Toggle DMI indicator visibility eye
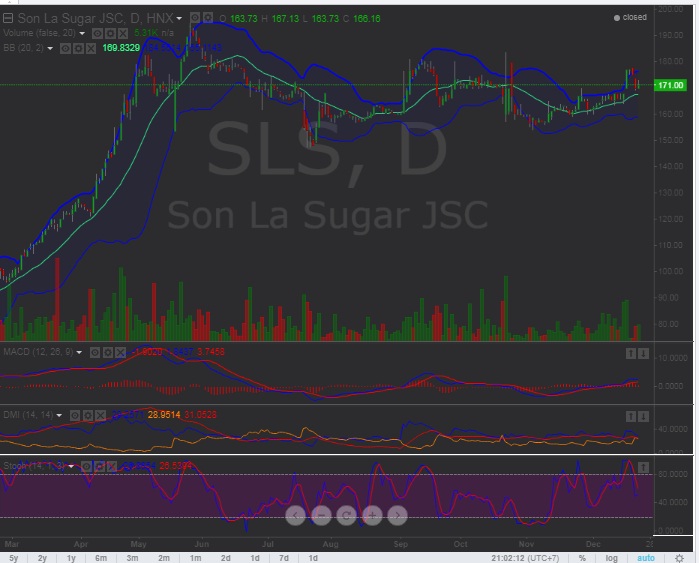 coord(75,415)
